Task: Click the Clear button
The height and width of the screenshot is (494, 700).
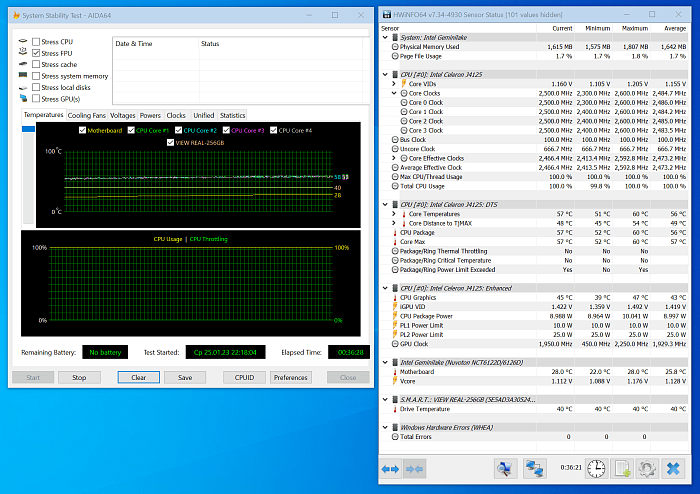Action: [x=138, y=378]
